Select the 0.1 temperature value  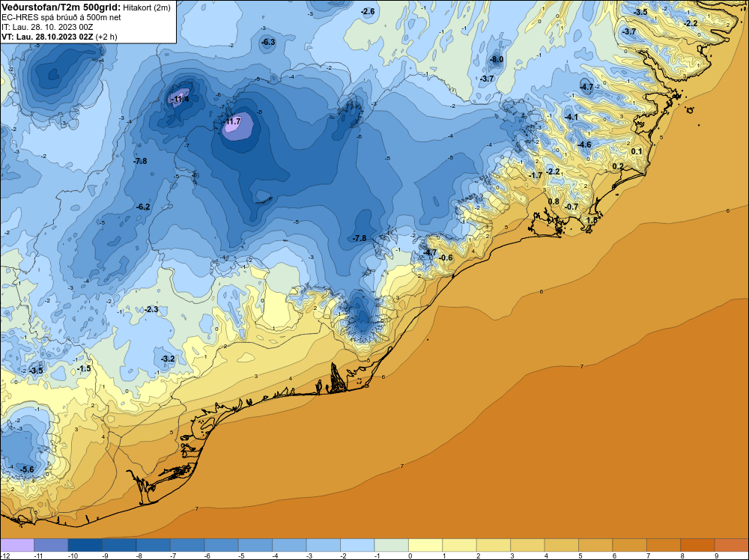point(636,151)
